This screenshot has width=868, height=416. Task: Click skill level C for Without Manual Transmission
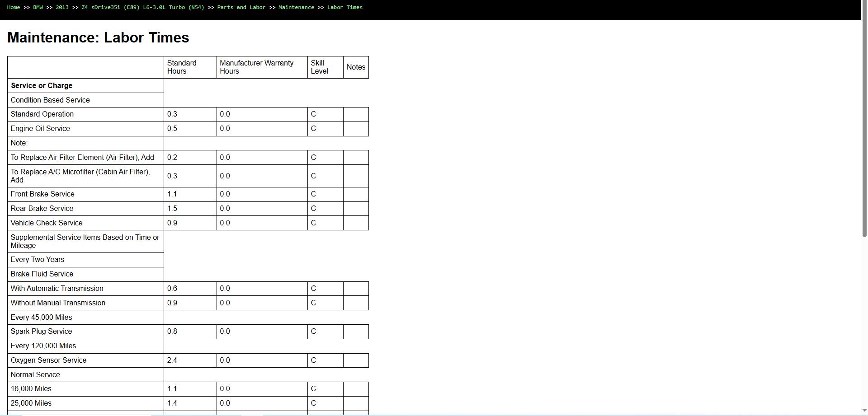click(325, 303)
